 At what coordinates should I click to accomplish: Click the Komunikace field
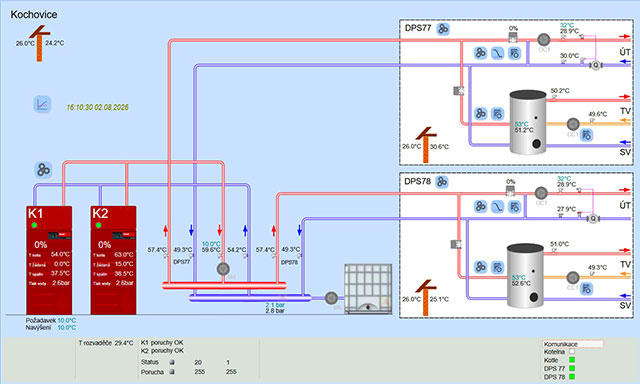(573, 344)
